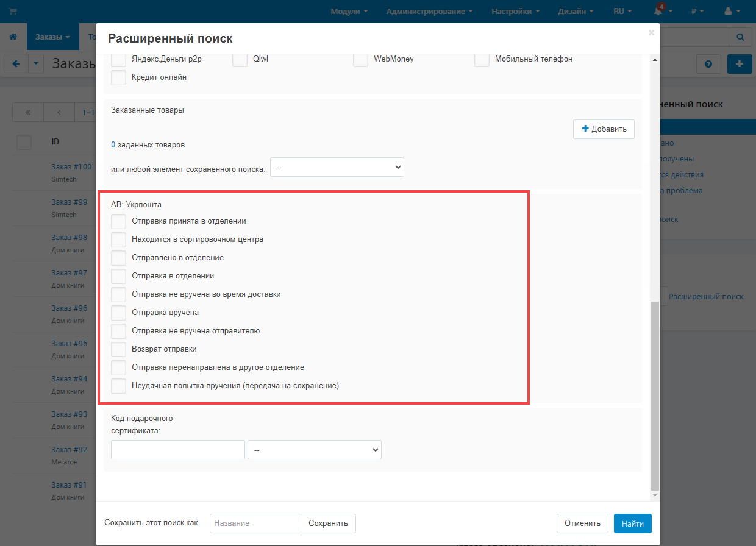756x546 pixels.
Task: Open the RU language dropdown
Action: tap(622, 11)
